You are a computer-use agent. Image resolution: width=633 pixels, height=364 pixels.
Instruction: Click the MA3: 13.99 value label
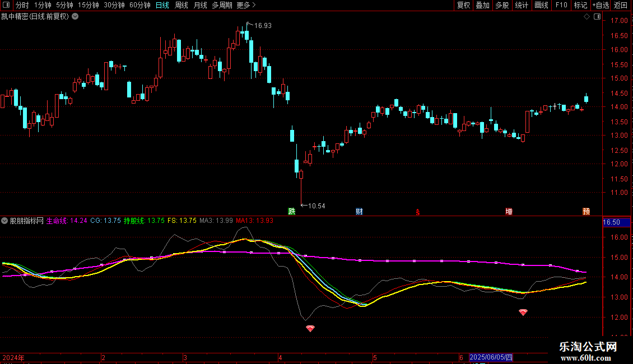(216, 221)
